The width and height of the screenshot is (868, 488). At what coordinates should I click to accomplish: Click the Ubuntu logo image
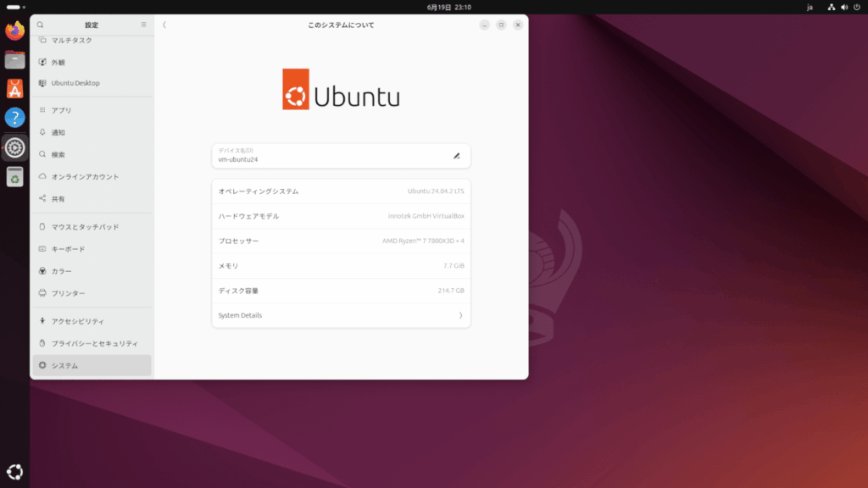pyautogui.click(x=341, y=90)
